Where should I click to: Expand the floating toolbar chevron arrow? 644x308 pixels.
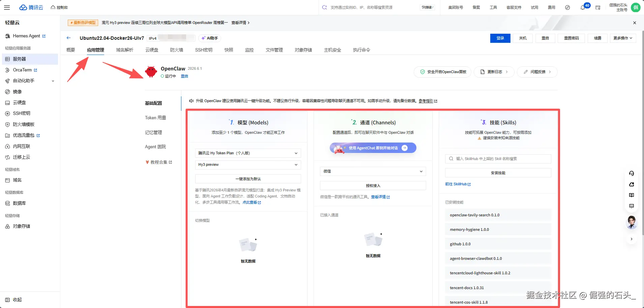632,239
